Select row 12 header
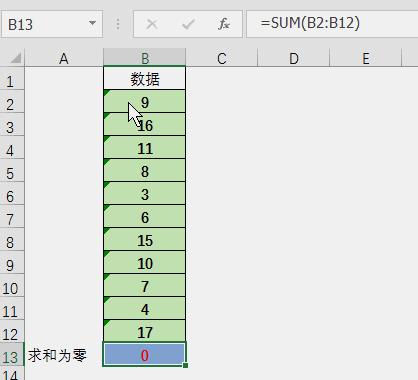This screenshot has height=380, width=418. [x=12, y=332]
